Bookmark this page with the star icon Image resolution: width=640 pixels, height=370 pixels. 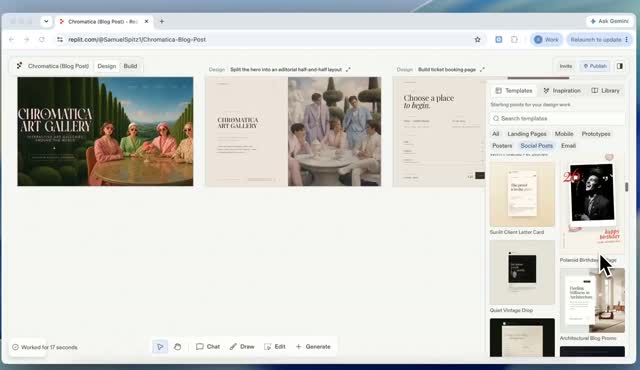point(478,40)
